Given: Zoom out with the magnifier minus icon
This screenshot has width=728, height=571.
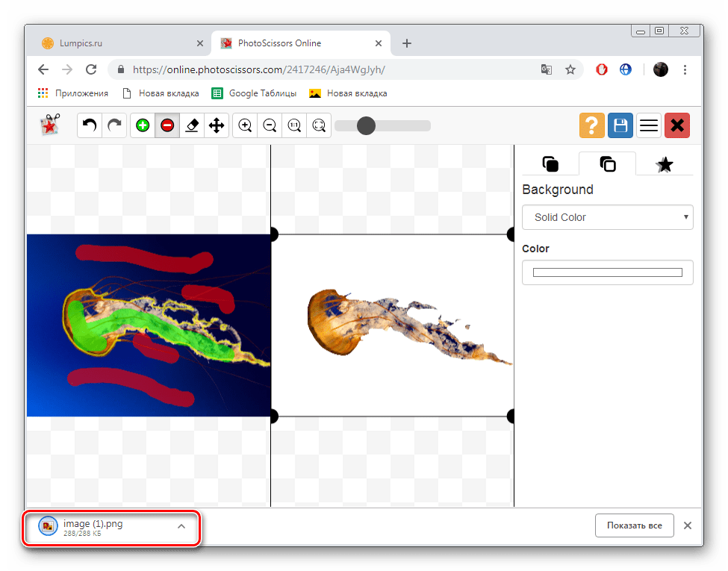Looking at the screenshot, I should (270, 125).
